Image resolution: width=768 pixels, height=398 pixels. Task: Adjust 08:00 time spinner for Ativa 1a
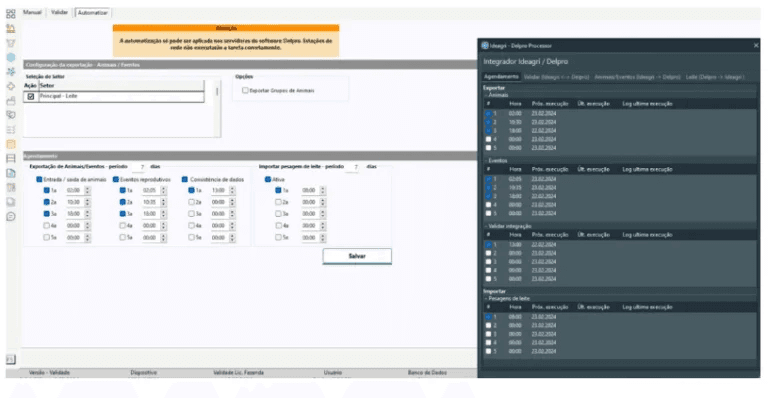pyautogui.click(x=323, y=190)
